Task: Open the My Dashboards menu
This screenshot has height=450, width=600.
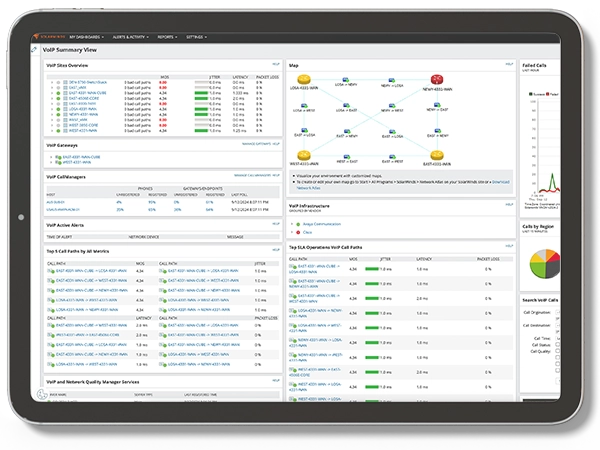Action: 86,37
